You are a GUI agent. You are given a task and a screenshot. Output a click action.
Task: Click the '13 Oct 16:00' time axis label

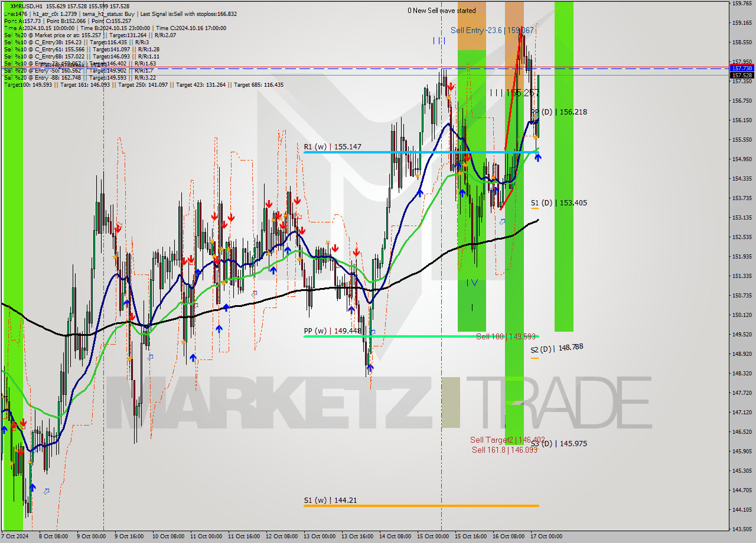pyautogui.click(x=357, y=537)
